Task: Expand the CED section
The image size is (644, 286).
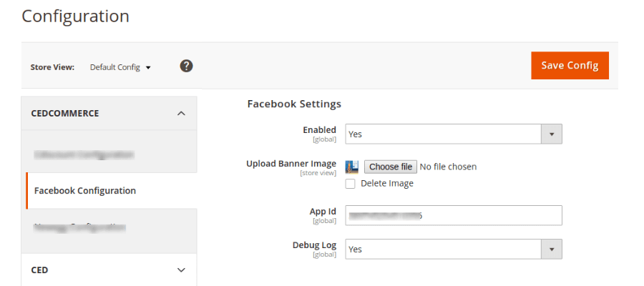Action: tap(109, 270)
